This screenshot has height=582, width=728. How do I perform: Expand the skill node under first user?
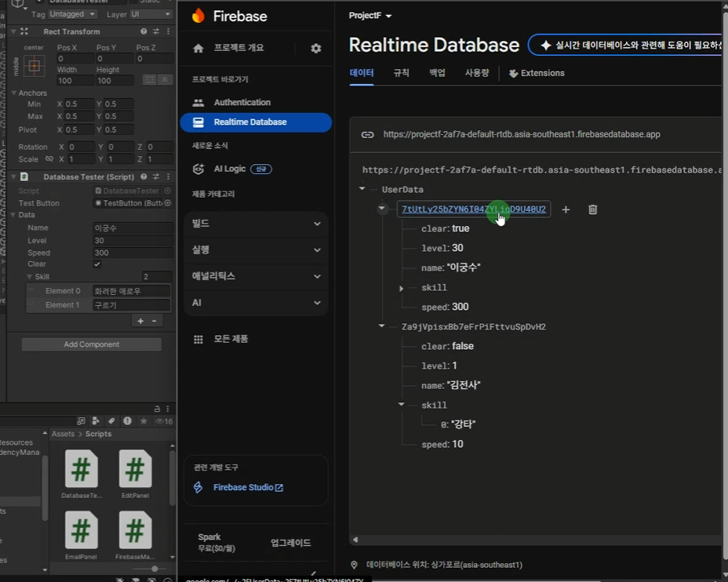402,289
